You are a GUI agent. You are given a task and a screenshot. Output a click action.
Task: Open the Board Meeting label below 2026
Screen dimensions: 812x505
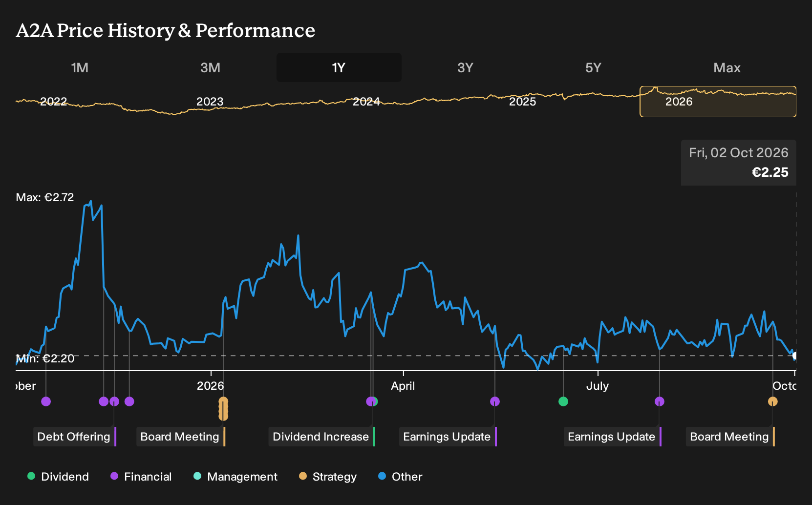[181, 437]
